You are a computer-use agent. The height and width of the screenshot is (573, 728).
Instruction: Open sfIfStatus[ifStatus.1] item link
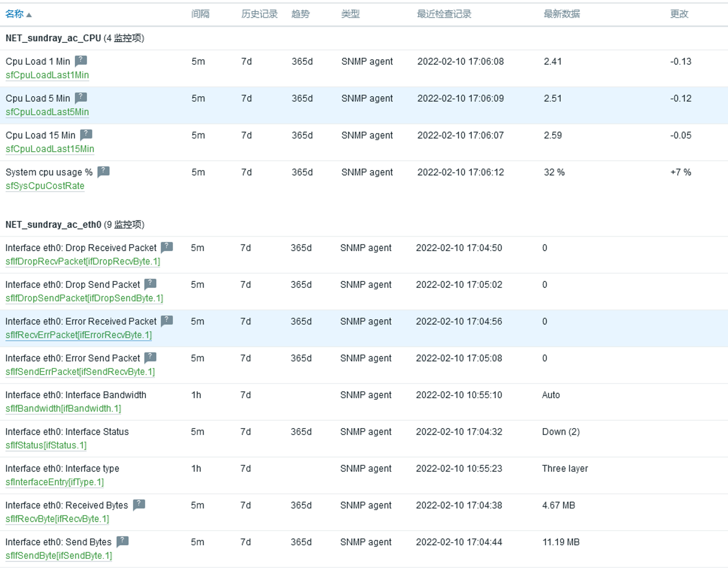pyautogui.click(x=46, y=445)
